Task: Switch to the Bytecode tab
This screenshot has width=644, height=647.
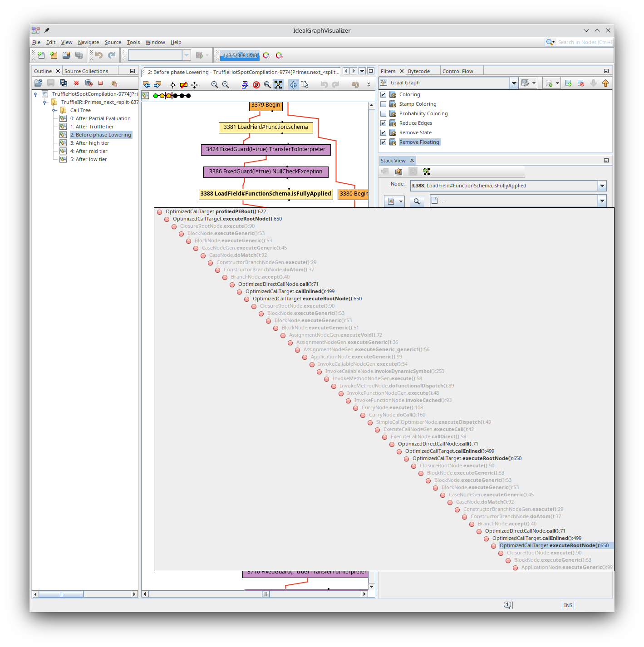Action: point(419,71)
